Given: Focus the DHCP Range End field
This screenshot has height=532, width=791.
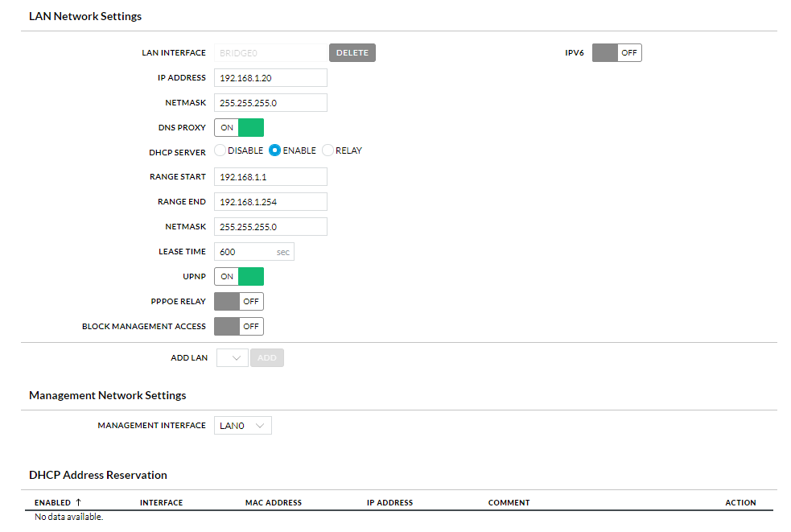Looking at the screenshot, I should coord(270,202).
